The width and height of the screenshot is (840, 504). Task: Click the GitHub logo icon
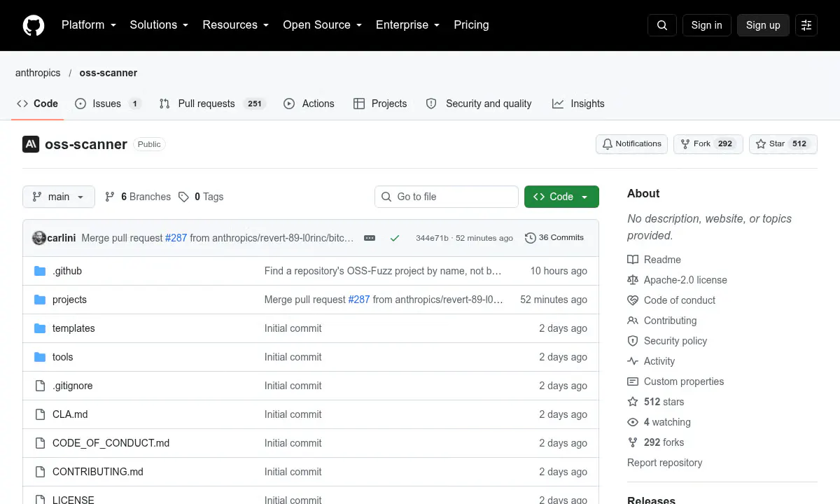pos(34,25)
